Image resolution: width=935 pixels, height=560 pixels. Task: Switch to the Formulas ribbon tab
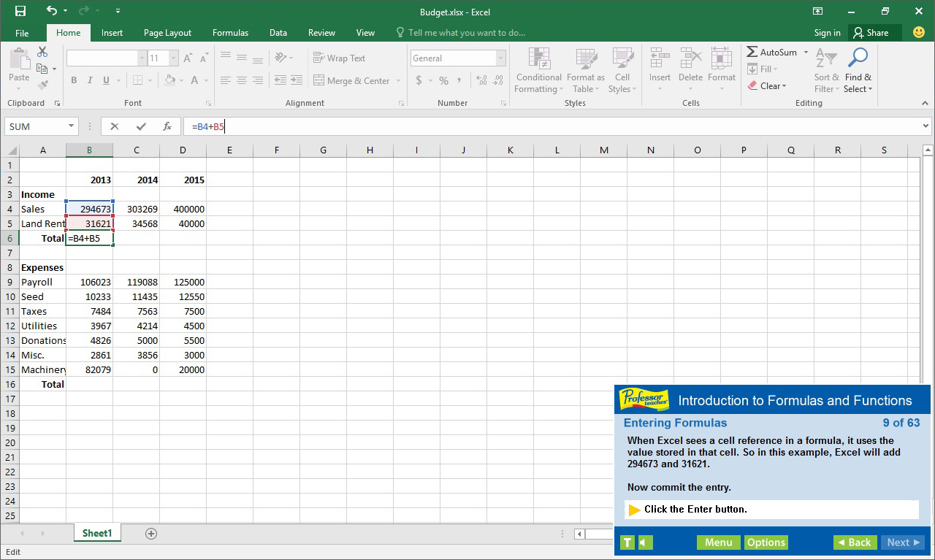[x=230, y=32]
